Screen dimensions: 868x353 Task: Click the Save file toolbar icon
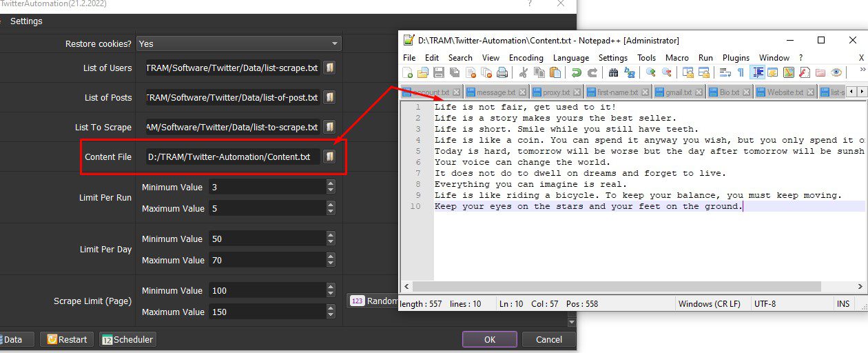pyautogui.click(x=439, y=72)
